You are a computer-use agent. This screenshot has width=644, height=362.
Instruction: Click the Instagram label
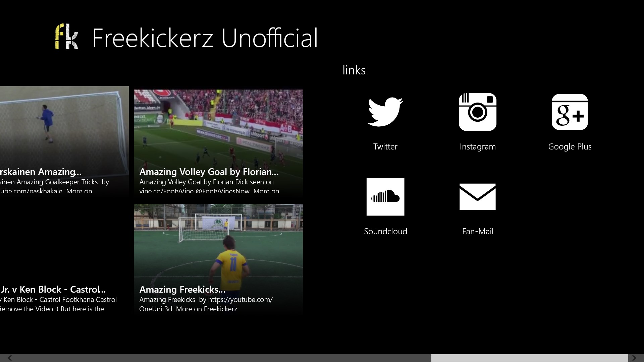coord(478,147)
